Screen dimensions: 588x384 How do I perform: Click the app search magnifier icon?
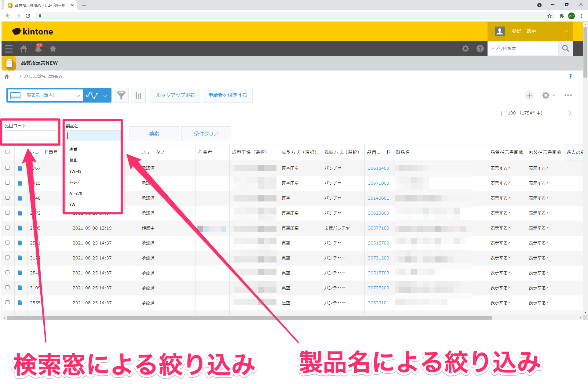point(565,49)
